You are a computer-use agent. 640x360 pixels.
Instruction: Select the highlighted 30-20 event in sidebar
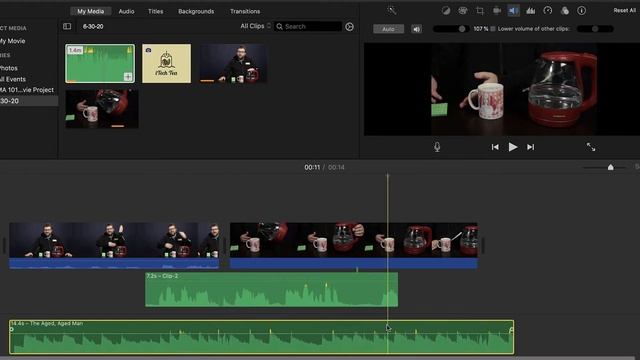click(29, 101)
